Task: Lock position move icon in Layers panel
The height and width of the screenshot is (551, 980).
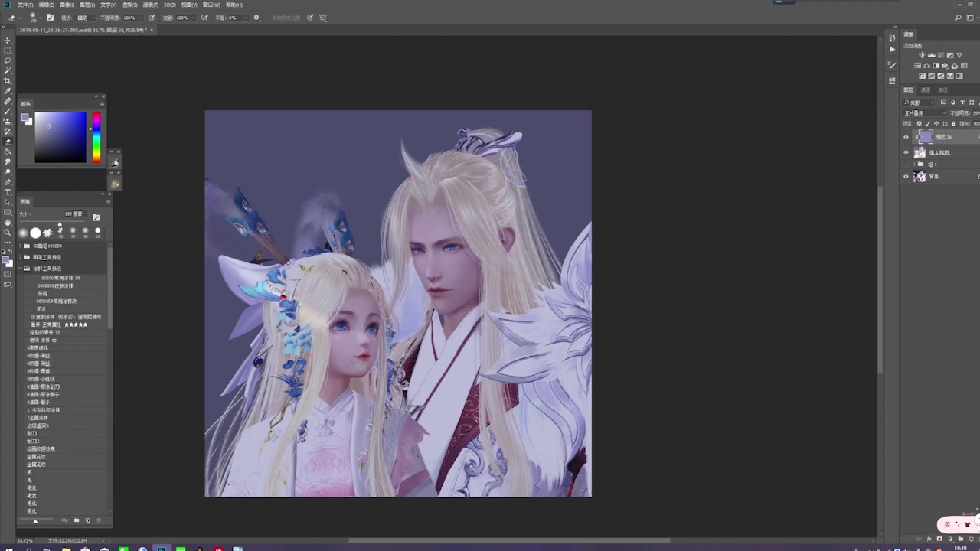Action: (x=936, y=123)
